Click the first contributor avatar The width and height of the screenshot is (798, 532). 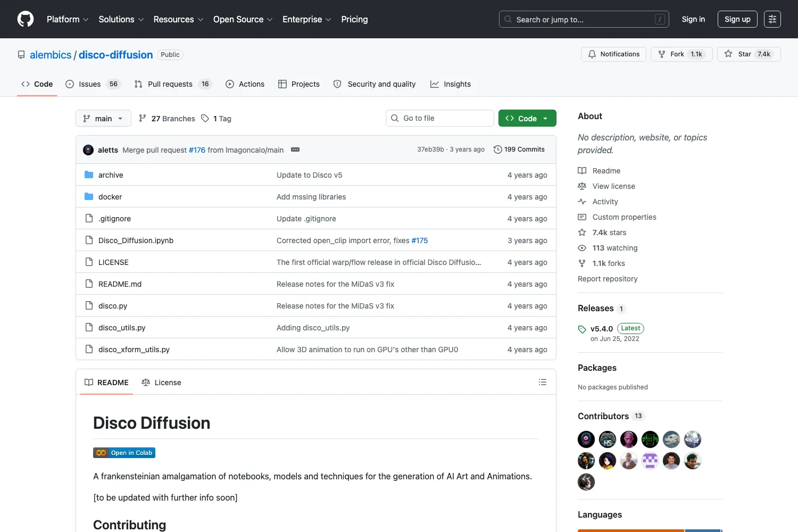coord(586,439)
